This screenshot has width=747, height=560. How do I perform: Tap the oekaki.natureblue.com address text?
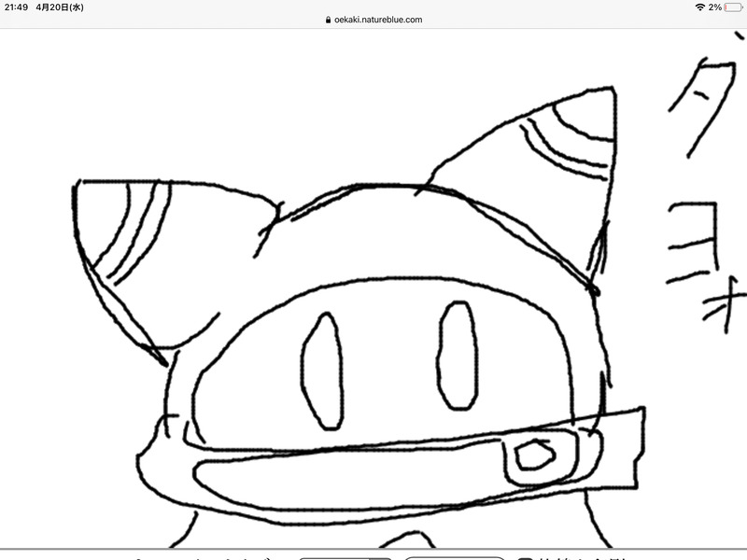click(x=378, y=20)
